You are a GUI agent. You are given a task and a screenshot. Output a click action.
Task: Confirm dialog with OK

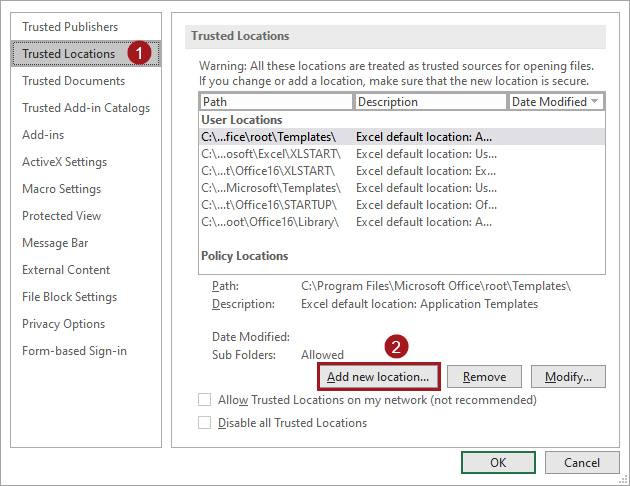(x=497, y=463)
